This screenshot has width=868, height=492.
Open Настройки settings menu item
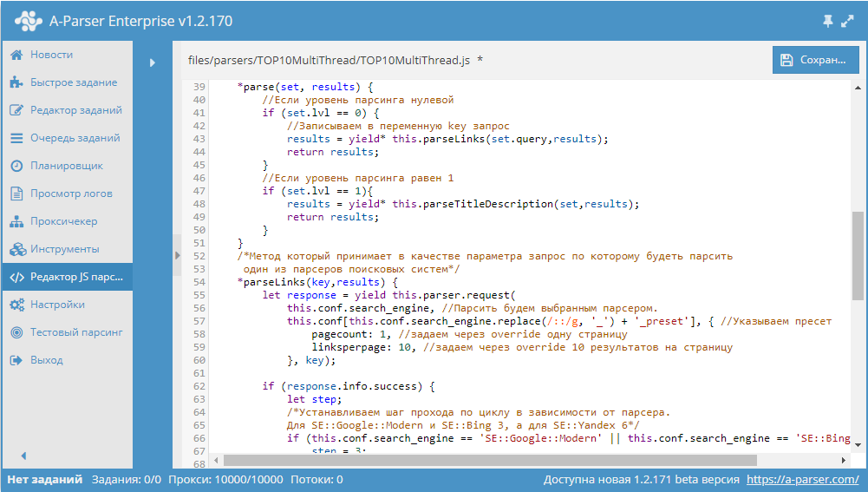click(x=57, y=305)
